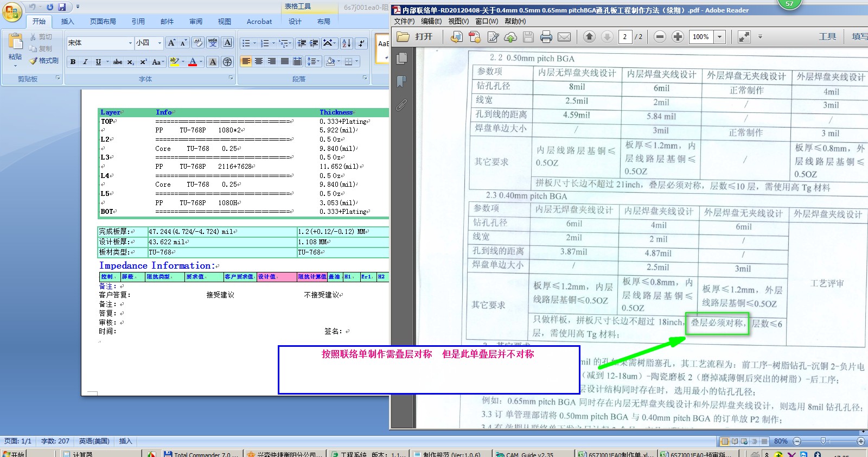Click the Adobe Reader page number field

click(x=625, y=37)
